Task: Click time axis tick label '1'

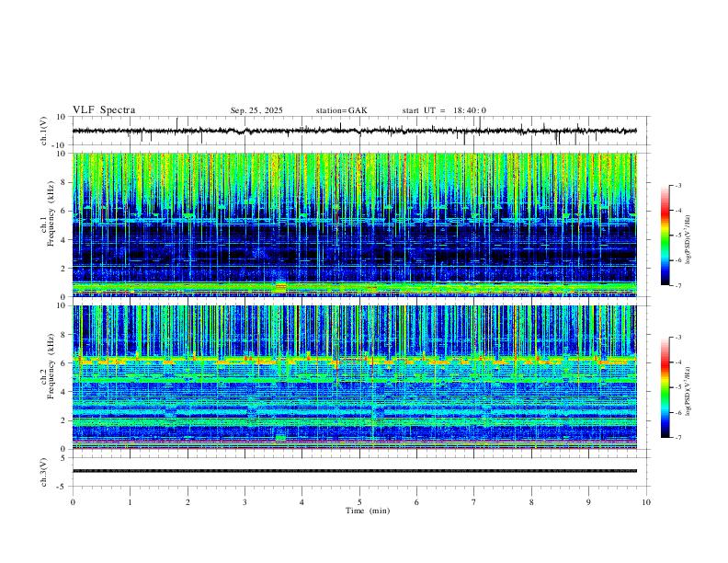Action: [x=130, y=502]
